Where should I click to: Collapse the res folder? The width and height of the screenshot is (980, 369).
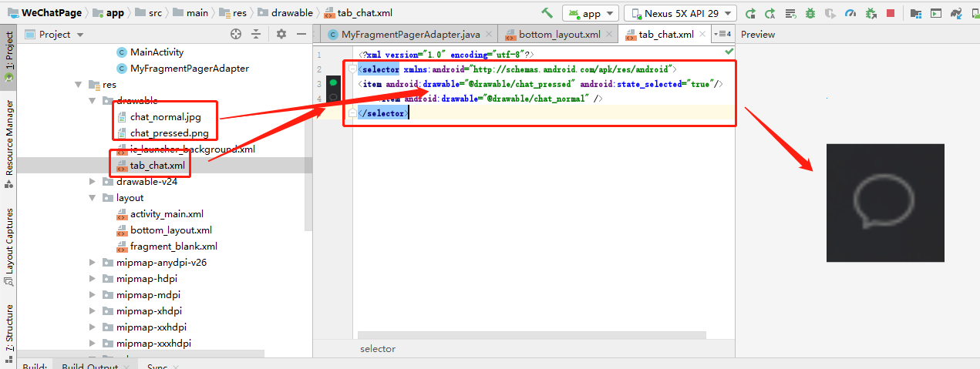tap(78, 85)
